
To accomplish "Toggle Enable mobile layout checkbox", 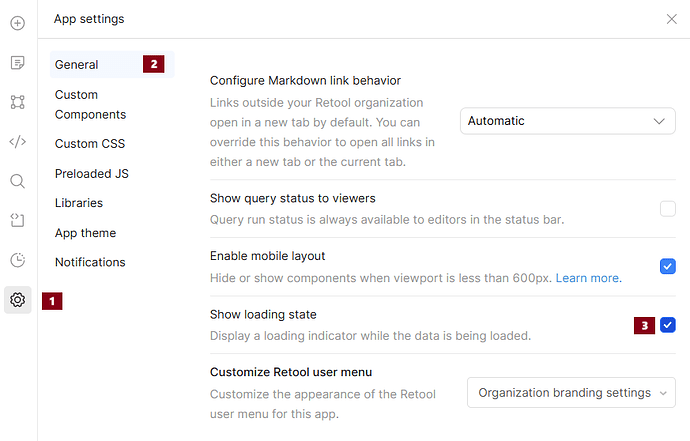I will click(668, 266).
